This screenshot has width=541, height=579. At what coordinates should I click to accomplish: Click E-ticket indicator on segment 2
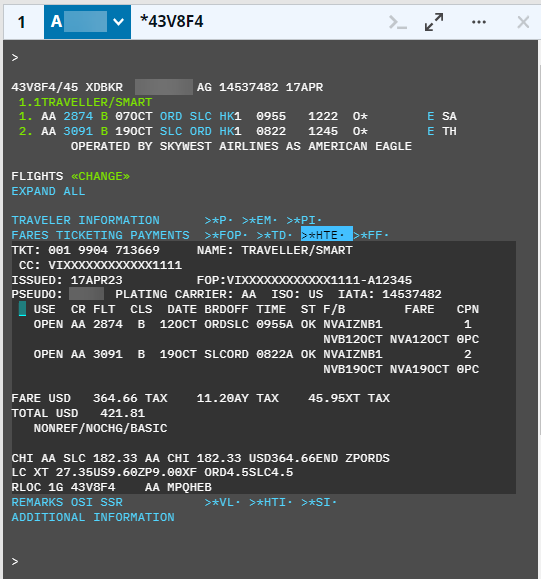click(x=431, y=131)
